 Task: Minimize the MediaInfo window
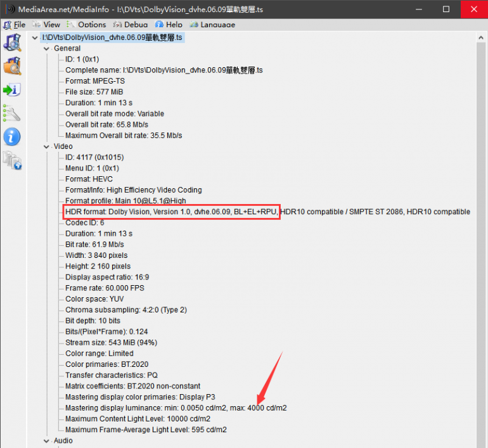click(419, 9)
